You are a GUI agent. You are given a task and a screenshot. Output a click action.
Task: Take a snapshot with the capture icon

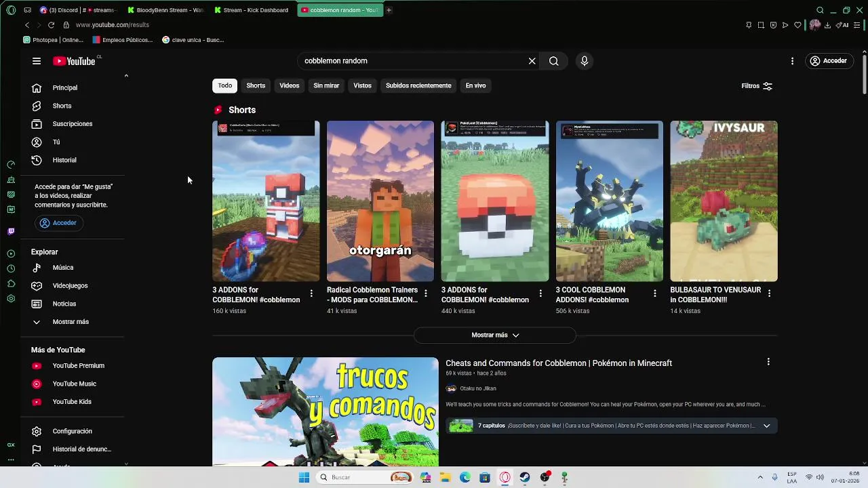[761, 25]
